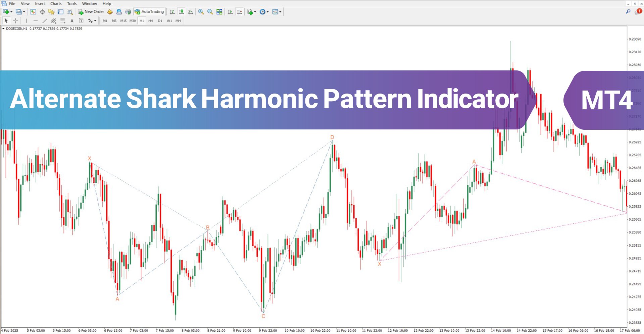This screenshot has width=644, height=334.
Task: Toggle the Terminal panel icon
Action: click(x=60, y=12)
